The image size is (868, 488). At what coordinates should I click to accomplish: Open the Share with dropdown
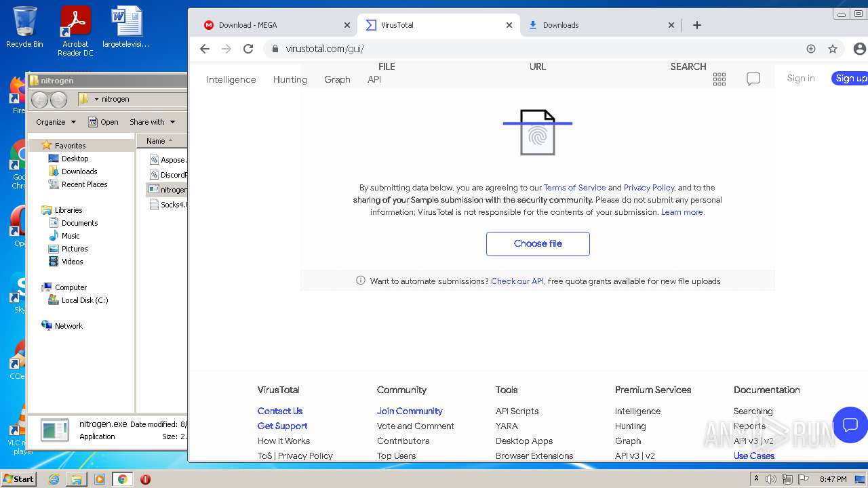[x=153, y=122]
